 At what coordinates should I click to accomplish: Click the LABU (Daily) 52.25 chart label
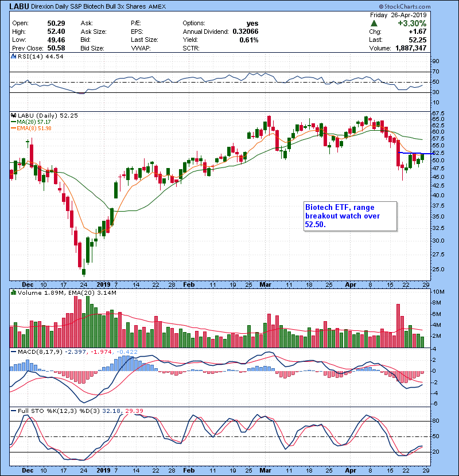(48, 116)
